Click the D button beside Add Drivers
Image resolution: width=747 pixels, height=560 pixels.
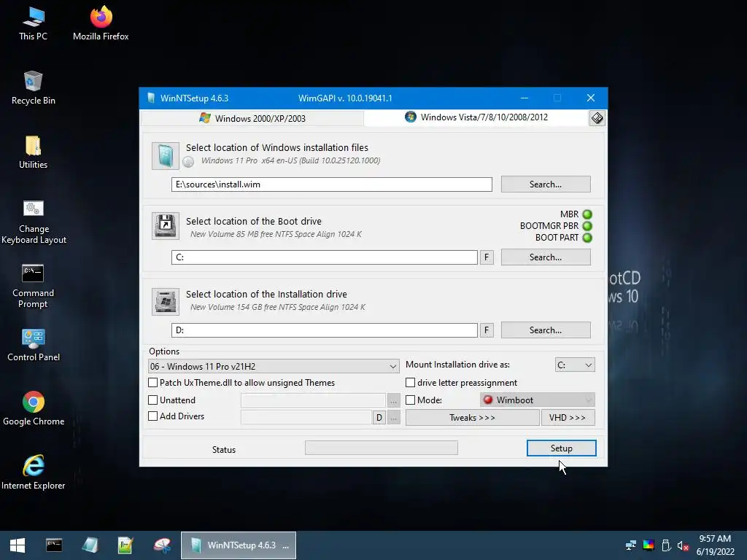[379, 418]
